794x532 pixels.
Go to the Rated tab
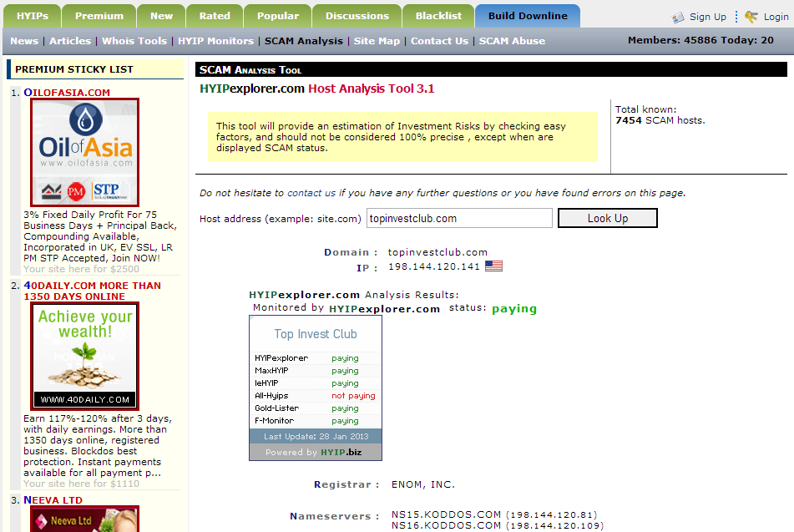215,16
